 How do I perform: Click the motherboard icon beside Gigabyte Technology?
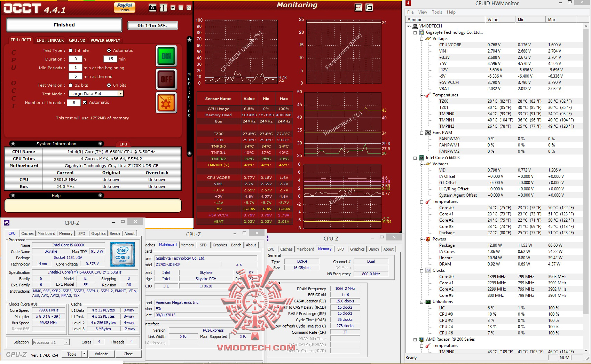[421, 32]
